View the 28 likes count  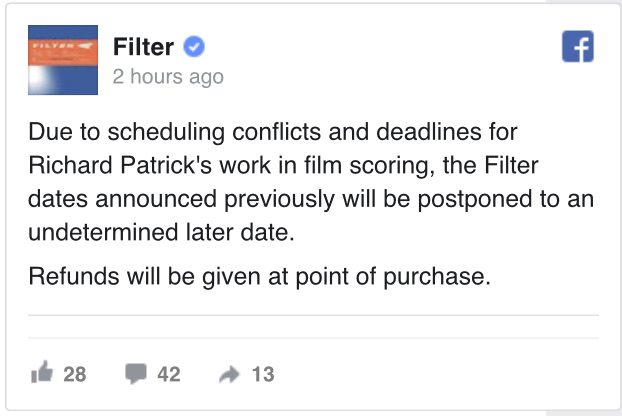[75, 374]
